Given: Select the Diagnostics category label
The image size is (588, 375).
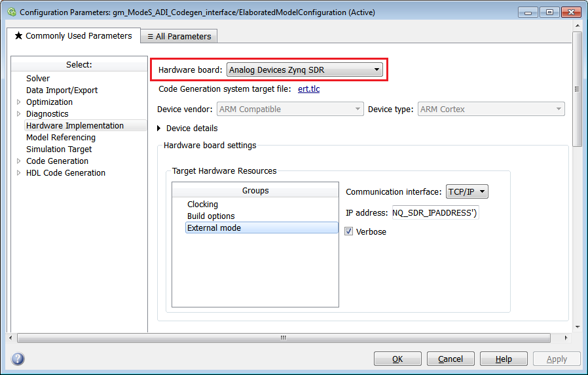Looking at the screenshot, I should pyautogui.click(x=47, y=113).
